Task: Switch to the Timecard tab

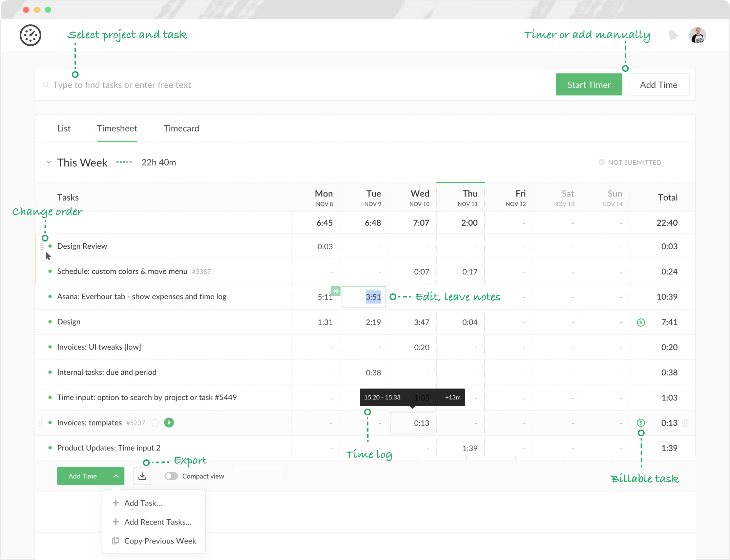Action: pos(181,128)
